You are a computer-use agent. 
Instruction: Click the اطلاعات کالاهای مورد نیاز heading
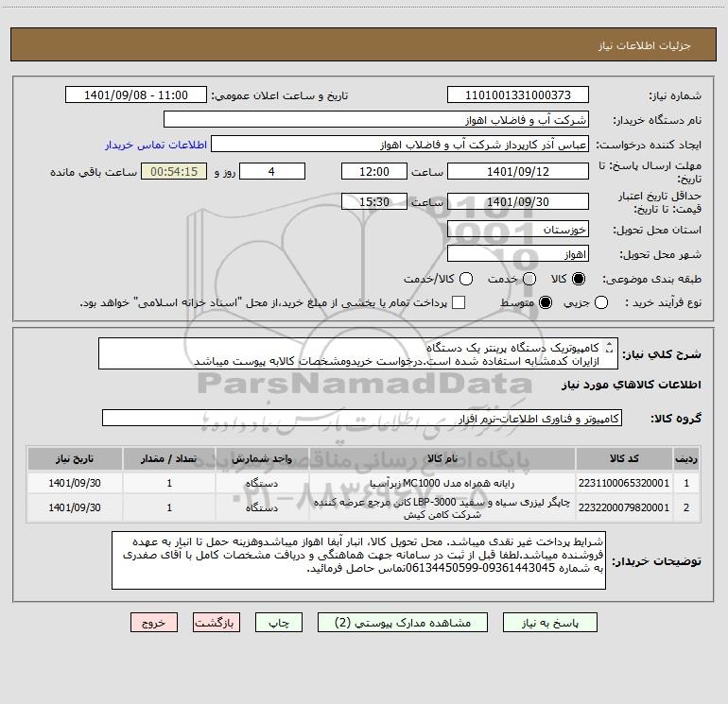[632, 385]
